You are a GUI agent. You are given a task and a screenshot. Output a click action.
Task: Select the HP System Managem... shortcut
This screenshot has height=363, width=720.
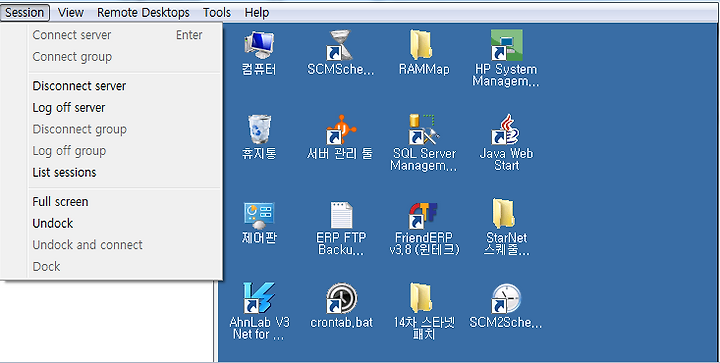click(x=506, y=45)
